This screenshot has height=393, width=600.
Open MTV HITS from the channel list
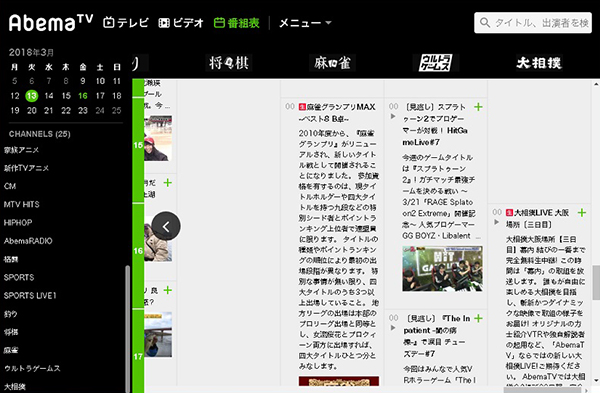coord(21,204)
